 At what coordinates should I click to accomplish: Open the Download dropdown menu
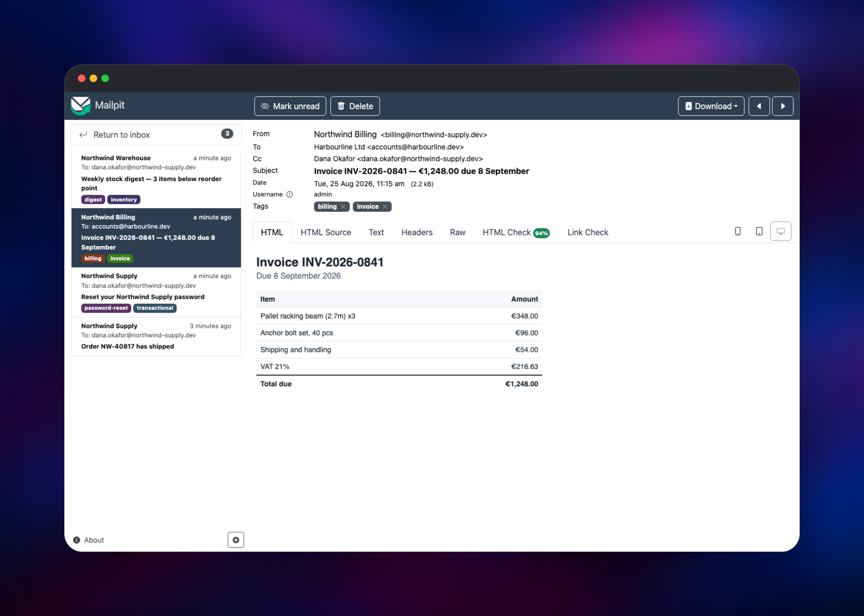point(711,106)
